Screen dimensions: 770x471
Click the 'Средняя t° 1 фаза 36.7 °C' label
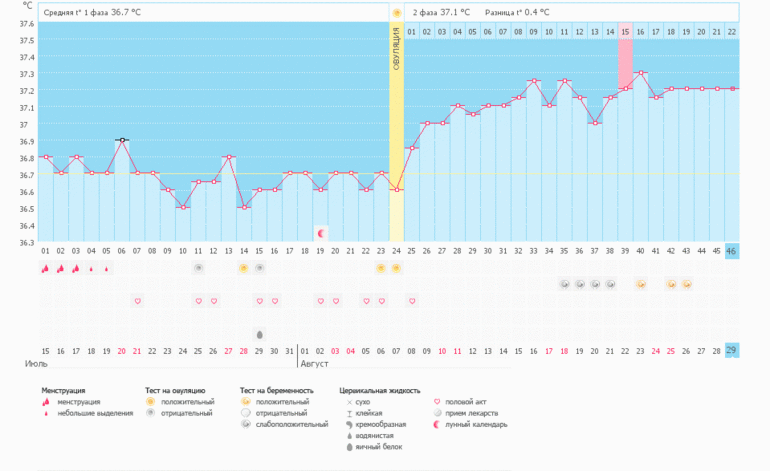92,13
